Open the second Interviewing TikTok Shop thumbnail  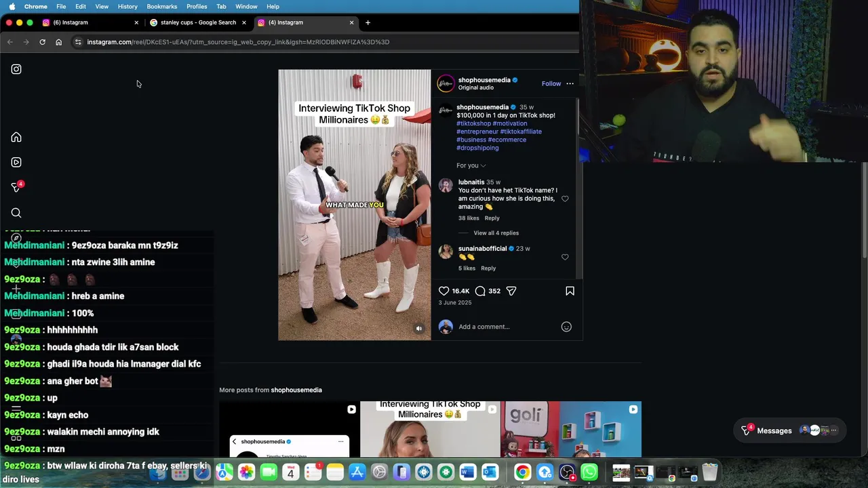click(430, 429)
